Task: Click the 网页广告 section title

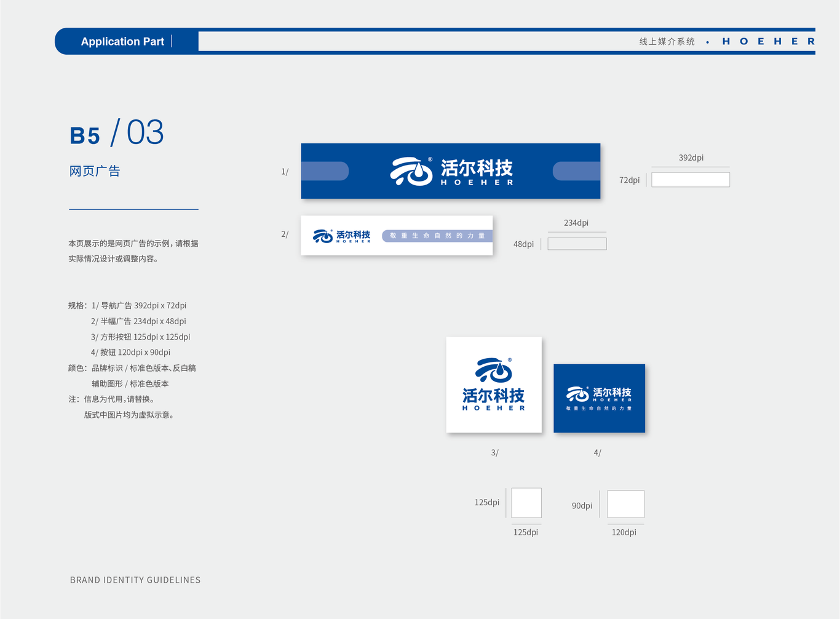Action: click(x=95, y=171)
